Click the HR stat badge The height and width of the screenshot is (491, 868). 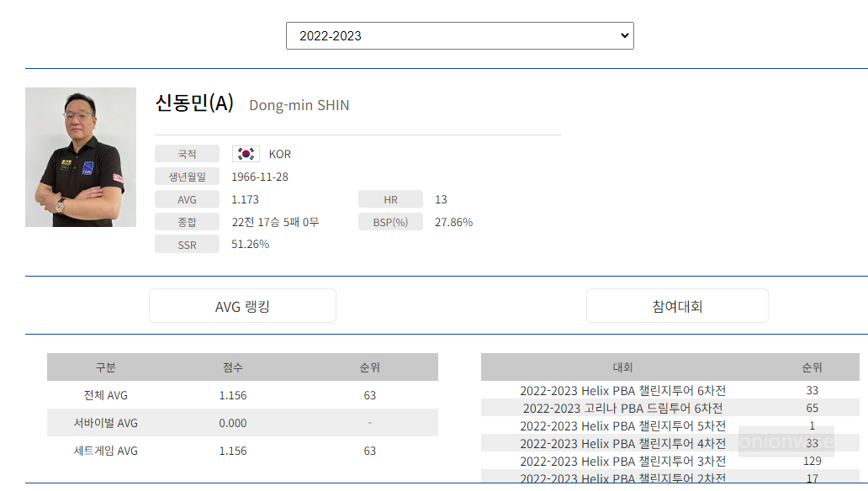(390, 198)
